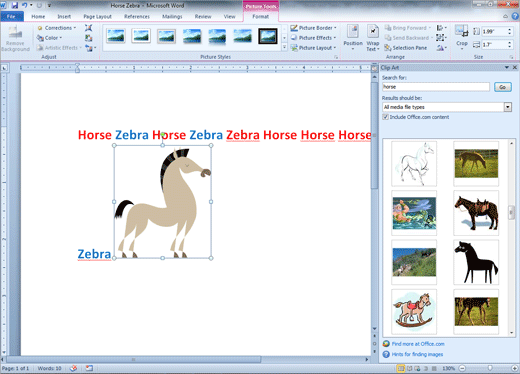Open the Selection Pane
The height and width of the screenshot is (374, 520).
coord(406,48)
